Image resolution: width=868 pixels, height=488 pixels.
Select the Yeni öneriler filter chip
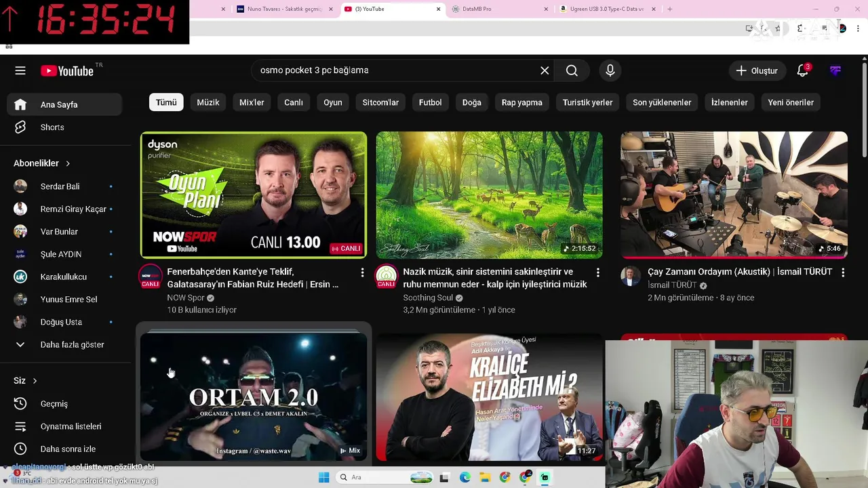coord(791,102)
